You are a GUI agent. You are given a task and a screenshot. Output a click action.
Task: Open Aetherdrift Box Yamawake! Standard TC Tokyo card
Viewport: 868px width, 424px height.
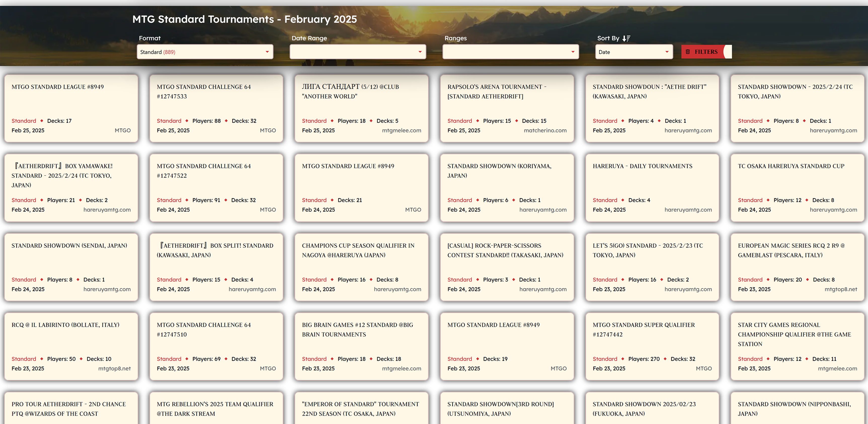[71, 188]
